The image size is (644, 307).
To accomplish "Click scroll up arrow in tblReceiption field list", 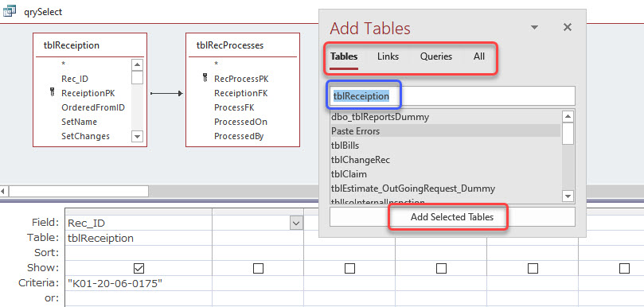I will [137, 65].
